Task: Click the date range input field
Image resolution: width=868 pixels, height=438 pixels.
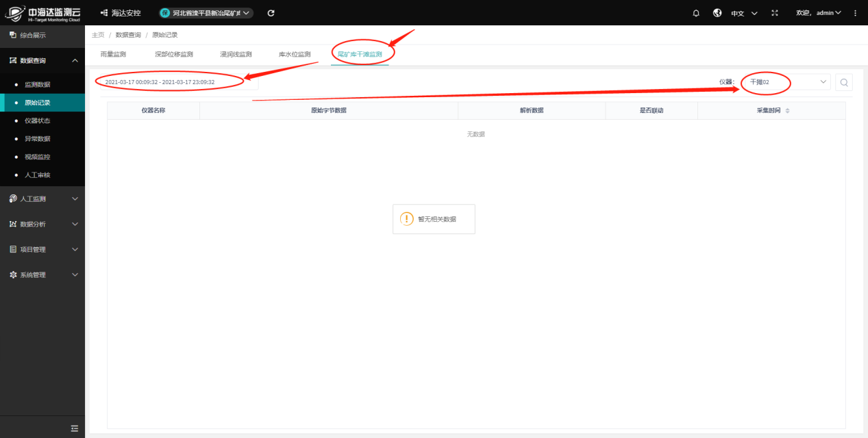Action: pos(175,82)
